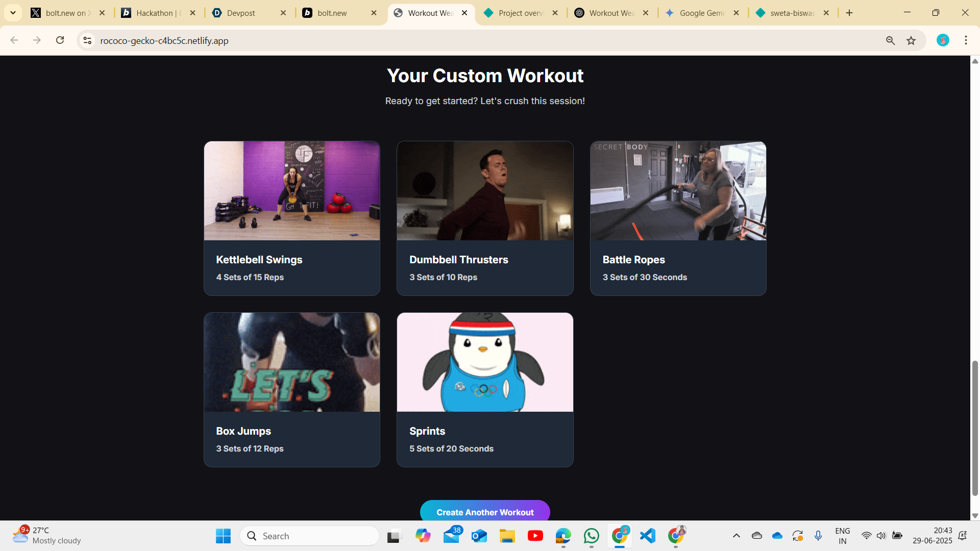Image resolution: width=980 pixels, height=551 pixels.
Task: Click the zoom magnifier in address bar
Action: 890,40
